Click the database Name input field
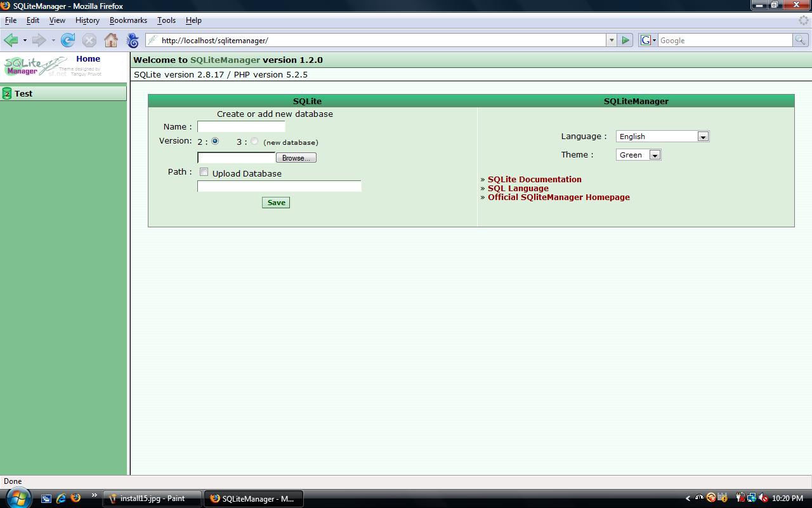The height and width of the screenshot is (508, 812). click(241, 126)
